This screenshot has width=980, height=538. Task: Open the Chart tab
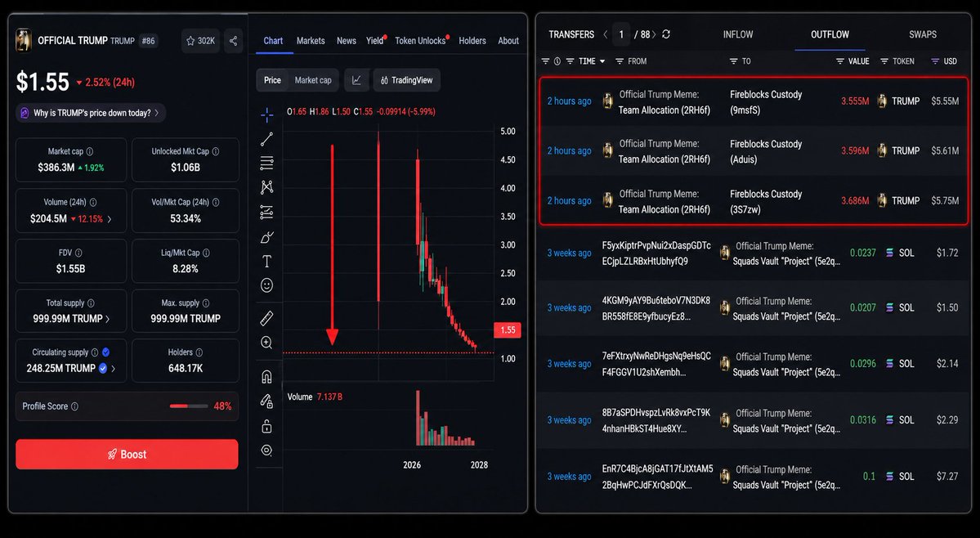point(273,41)
